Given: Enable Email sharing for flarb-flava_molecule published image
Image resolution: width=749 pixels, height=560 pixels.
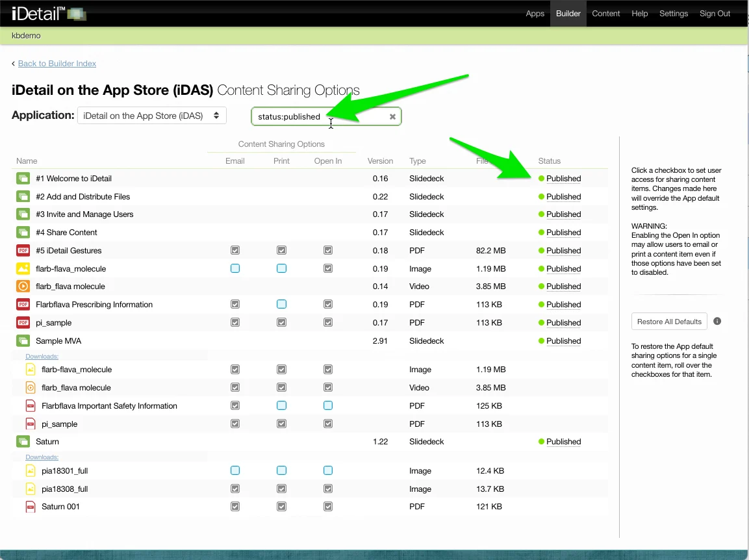Looking at the screenshot, I should 235,268.
